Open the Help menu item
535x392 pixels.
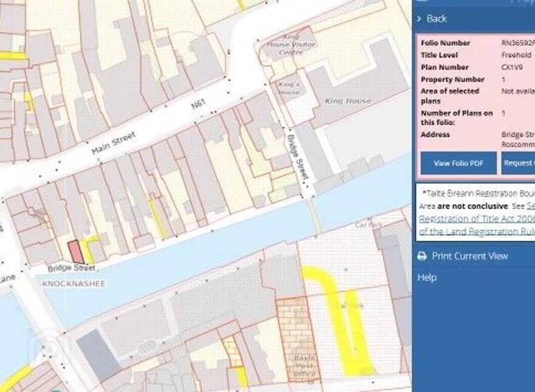(x=427, y=277)
